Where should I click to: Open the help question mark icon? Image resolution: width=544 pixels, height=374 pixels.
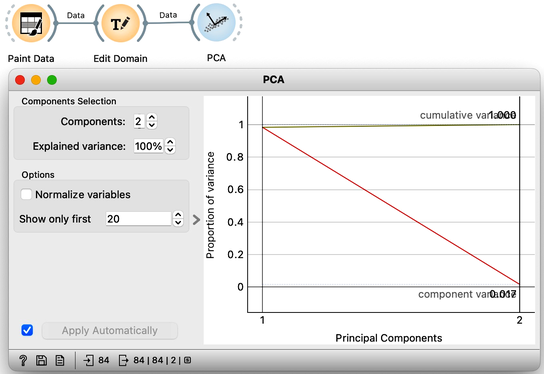tap(23, 360)
